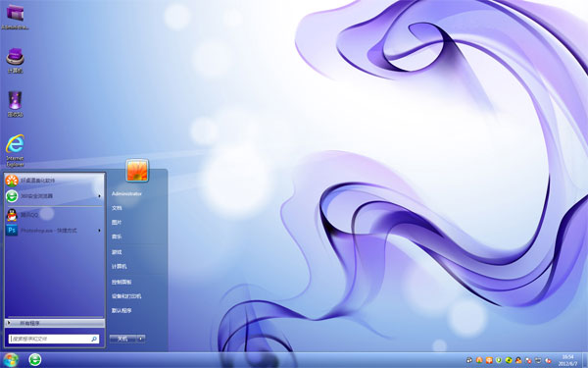Click the volume tray icon
The image size is (588, 368).
548,360
